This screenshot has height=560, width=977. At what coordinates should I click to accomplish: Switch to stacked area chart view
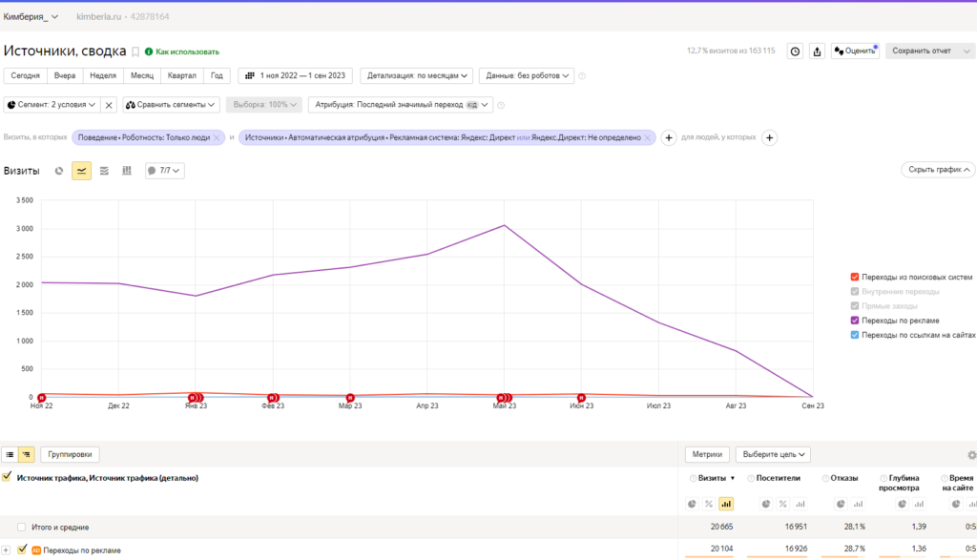[104, 171]
